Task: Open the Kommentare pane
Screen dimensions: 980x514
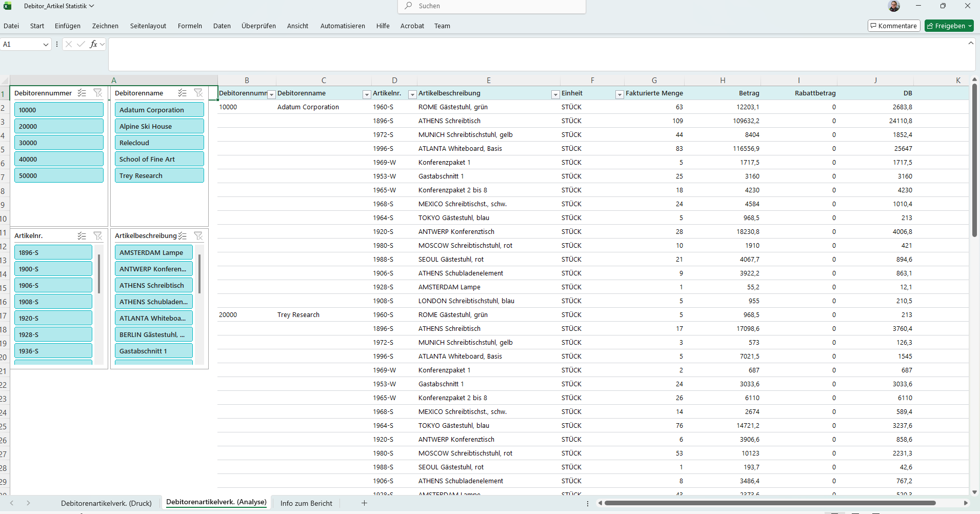Action: pyautogui.click(x=894, y=26)
